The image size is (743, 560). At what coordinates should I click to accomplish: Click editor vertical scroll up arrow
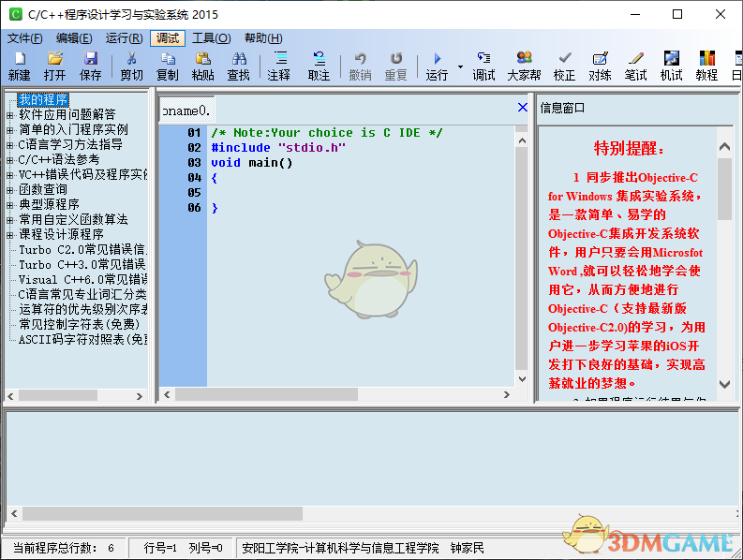pos(522,140)
